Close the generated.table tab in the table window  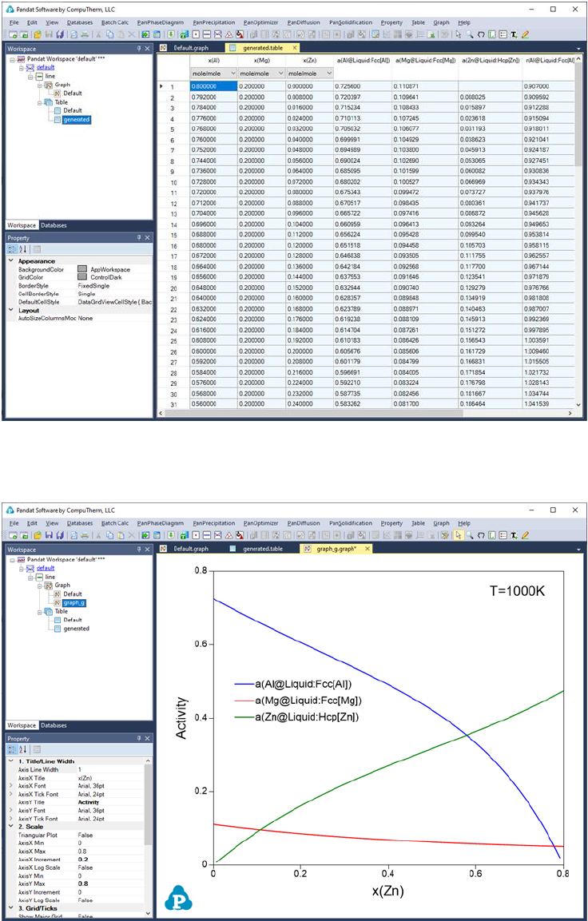294,48
